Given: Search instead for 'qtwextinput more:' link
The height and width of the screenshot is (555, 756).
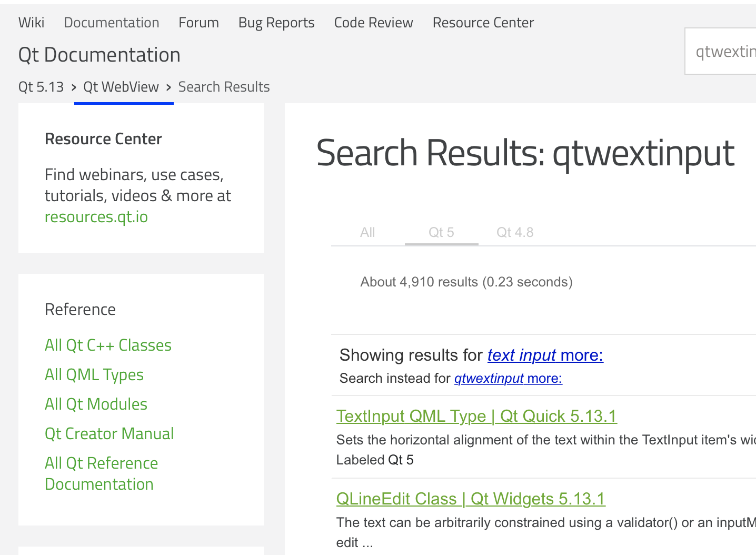Looking at the screenshot, I should pos(508,379).
